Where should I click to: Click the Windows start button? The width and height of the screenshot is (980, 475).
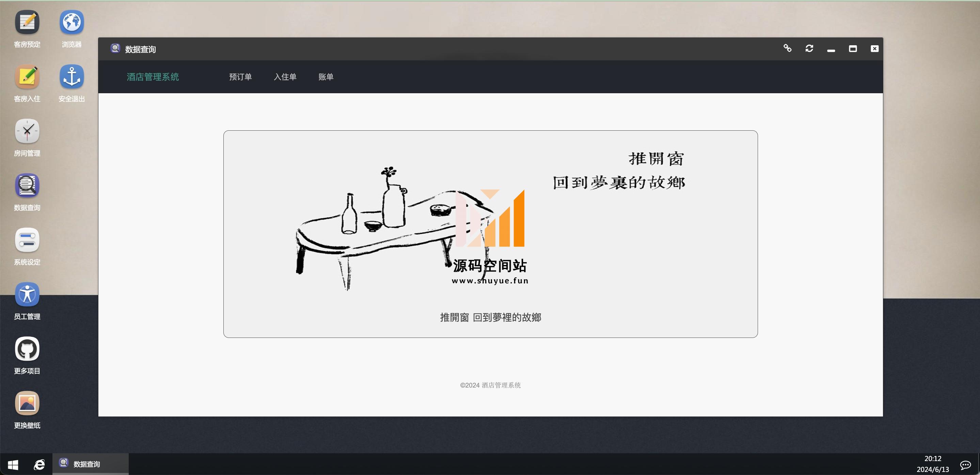(13, 464)
